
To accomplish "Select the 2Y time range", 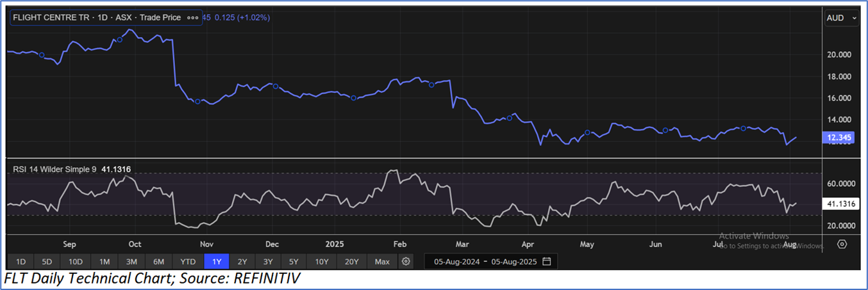I will point(242,261).
